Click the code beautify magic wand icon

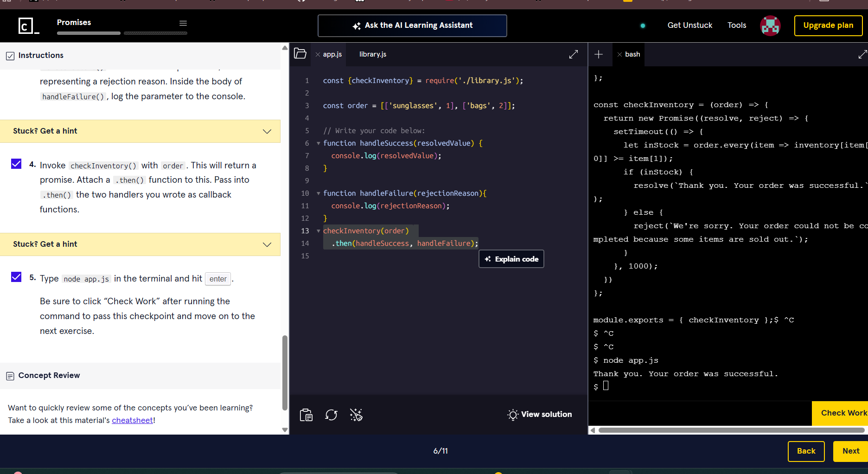[x=356, y=415]
